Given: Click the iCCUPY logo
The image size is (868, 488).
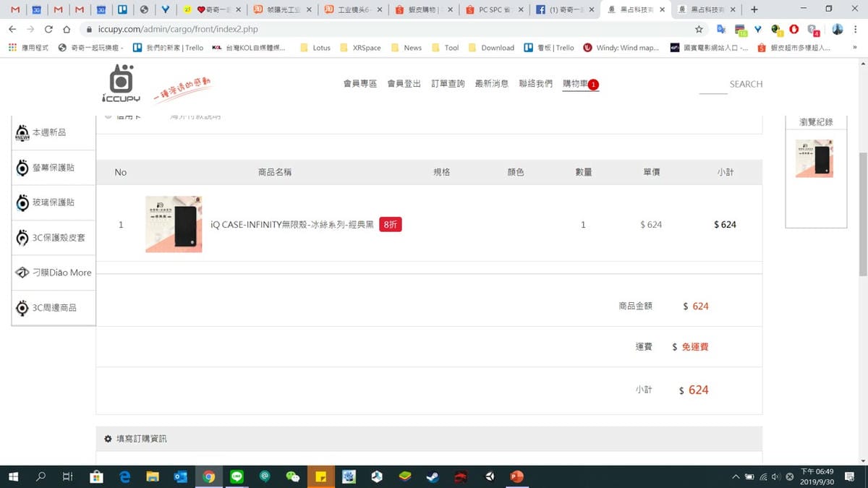Looking at the screenshot, I should 121,84.
